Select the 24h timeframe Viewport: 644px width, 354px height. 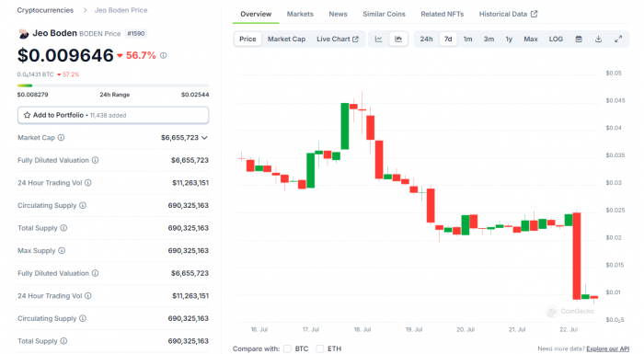tap(426, 39)
